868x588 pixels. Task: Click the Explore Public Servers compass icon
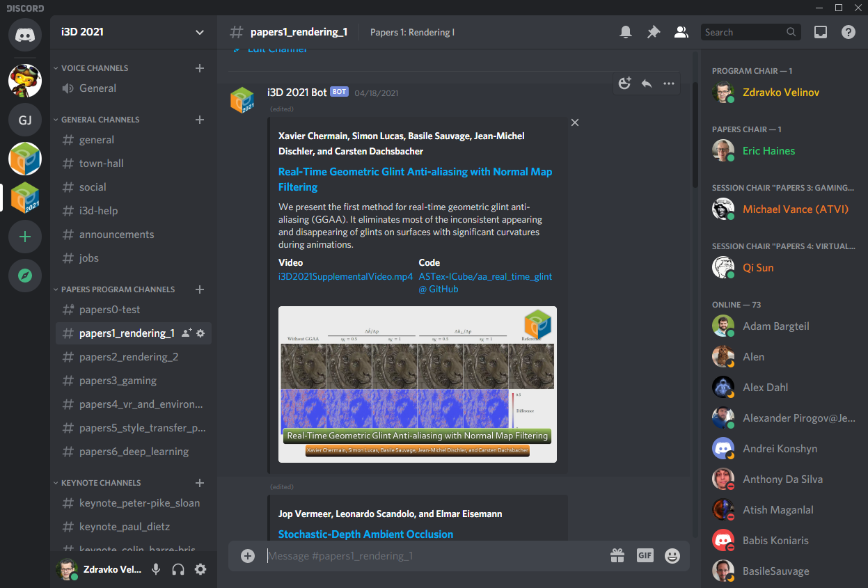(25, 276)
